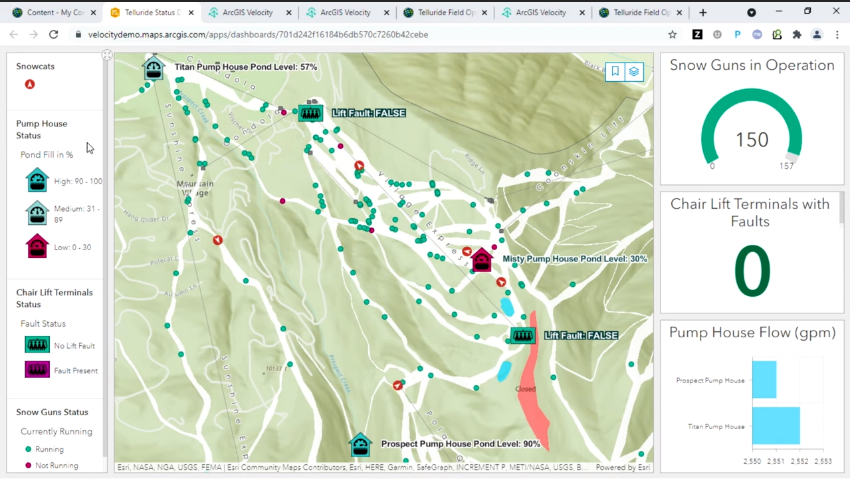This screenshot has width=850, height=479.
Task: Click the Titan Pump House map icon
Action: (153, 68)
